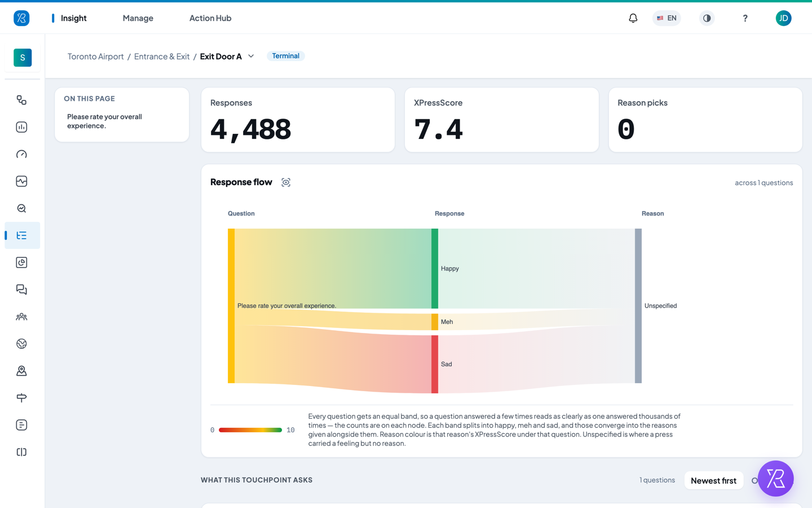The height and width of the screenshot is (508, 812).
Task: Open the flow nodes icon in sidebar
Action: pos(21,100)
